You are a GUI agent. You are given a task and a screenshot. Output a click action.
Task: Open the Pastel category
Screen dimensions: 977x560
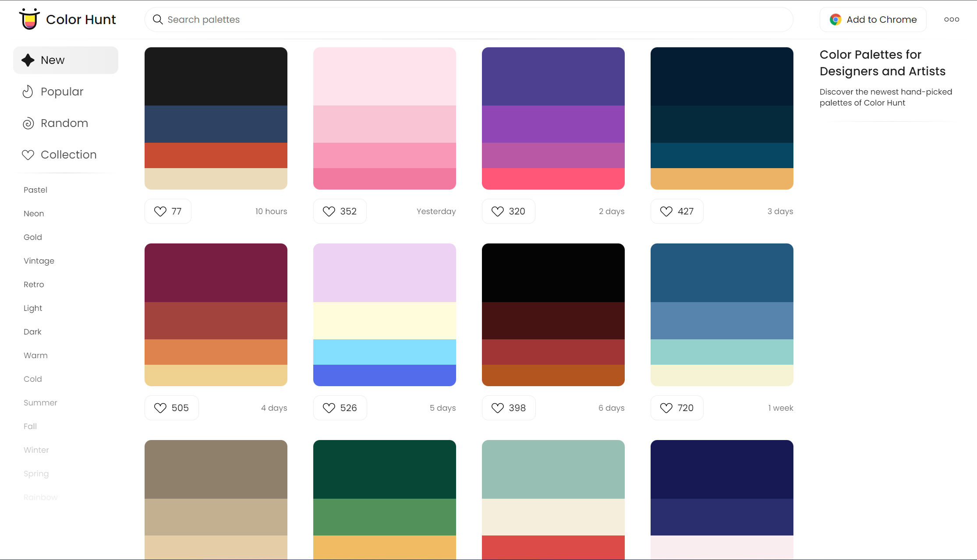point(35,190)
